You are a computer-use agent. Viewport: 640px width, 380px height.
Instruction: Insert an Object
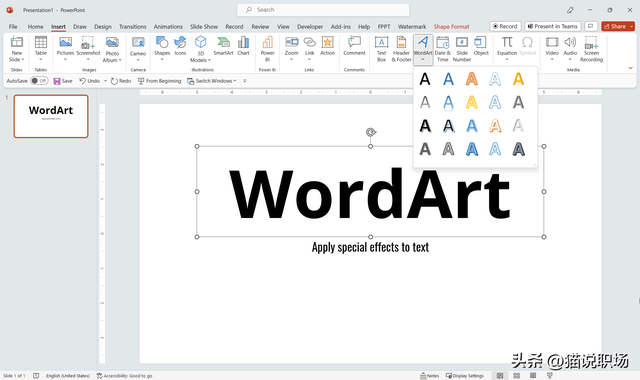[481, 46]
